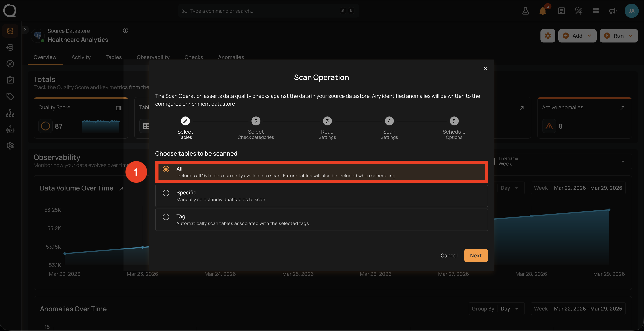Click the Next button
Screen dimensions: 644x331
[476, 256]
